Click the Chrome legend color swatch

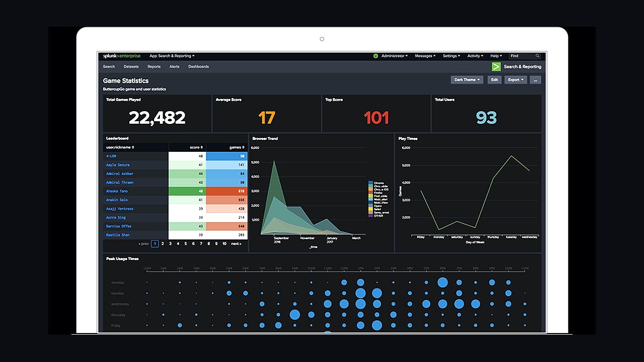(370, 183)
